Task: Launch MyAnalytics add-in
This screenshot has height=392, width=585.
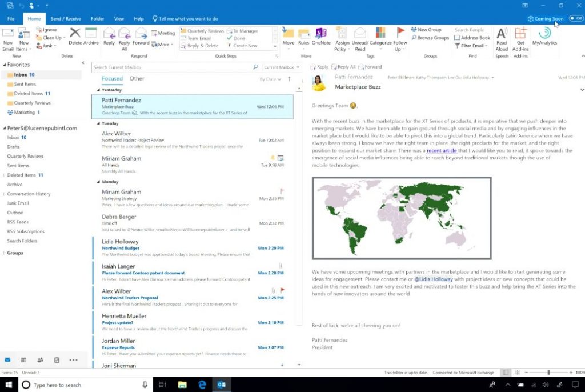Action: coord(544,37)
